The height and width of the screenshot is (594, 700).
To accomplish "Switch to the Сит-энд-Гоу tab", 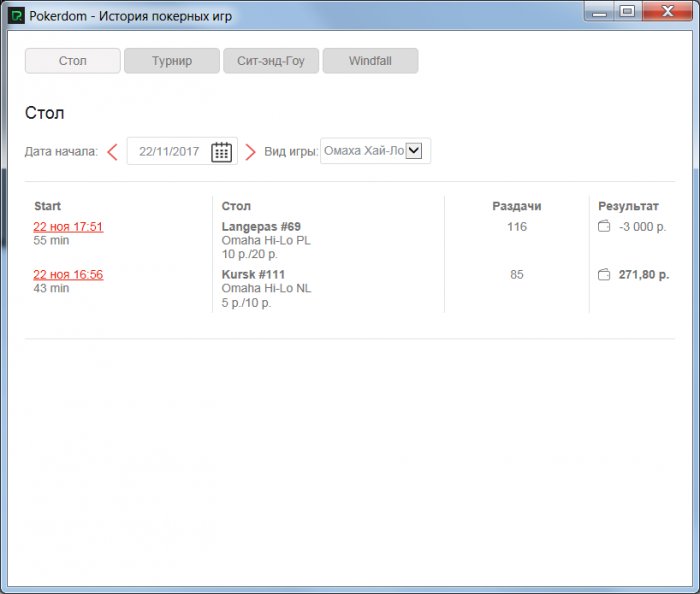I will coord(271,61).
